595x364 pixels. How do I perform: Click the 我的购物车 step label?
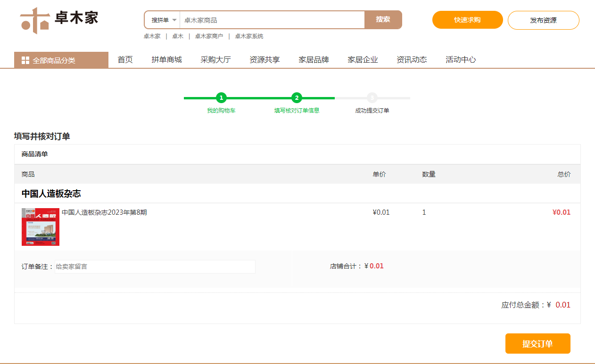221,111
